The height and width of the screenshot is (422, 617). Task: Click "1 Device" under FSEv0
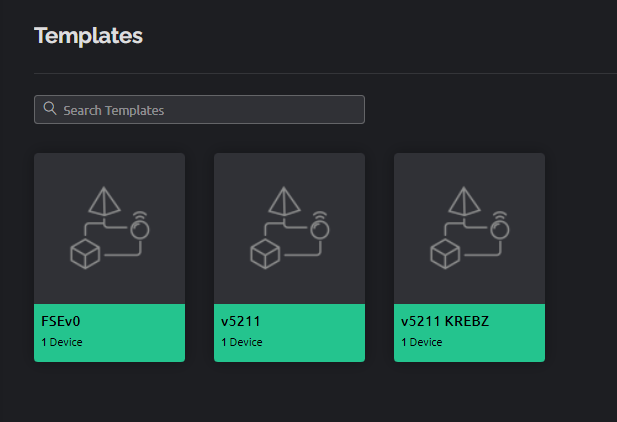pyautogui.click(x=62, y=342)
